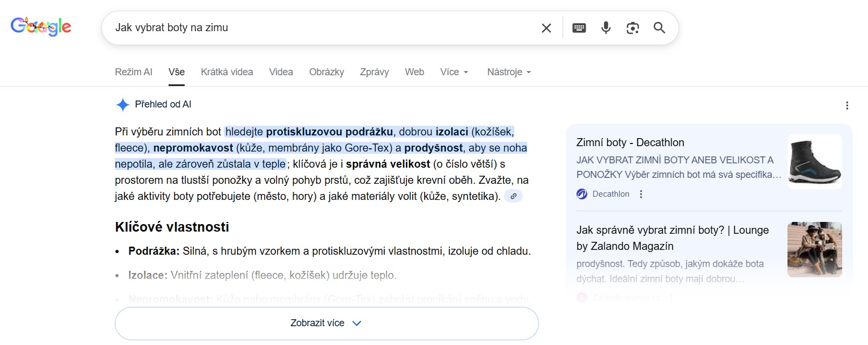The width and height of the screenshot is (868, 345).
Task: Click the 'správná velikost' bold text
Action: 388,164
